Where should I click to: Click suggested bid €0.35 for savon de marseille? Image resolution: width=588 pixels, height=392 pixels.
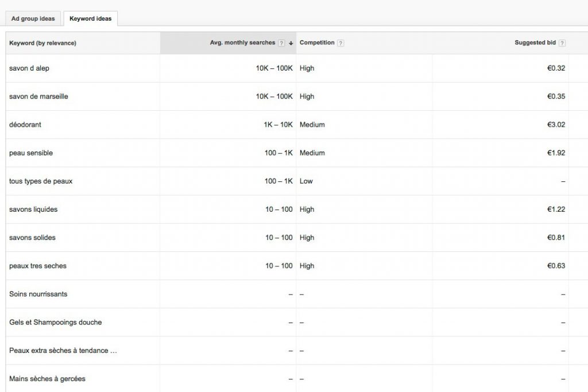pyautogui.click(x=556, y=96)
